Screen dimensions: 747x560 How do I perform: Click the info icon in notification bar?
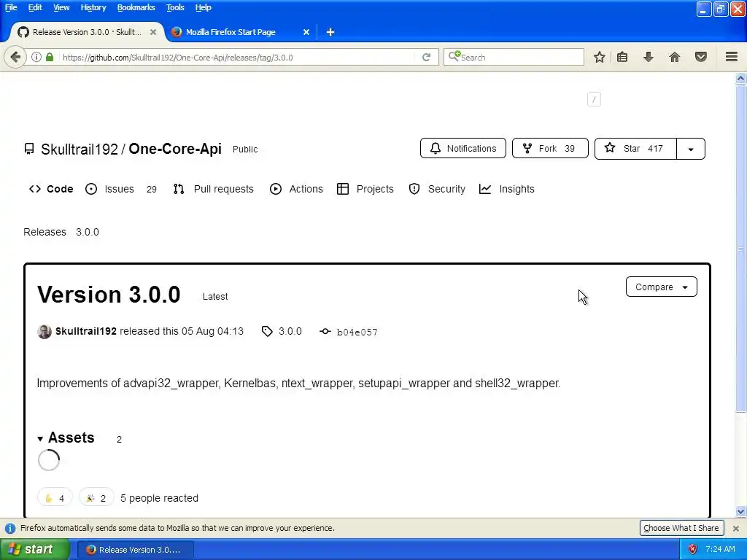(x=10, y=528)
